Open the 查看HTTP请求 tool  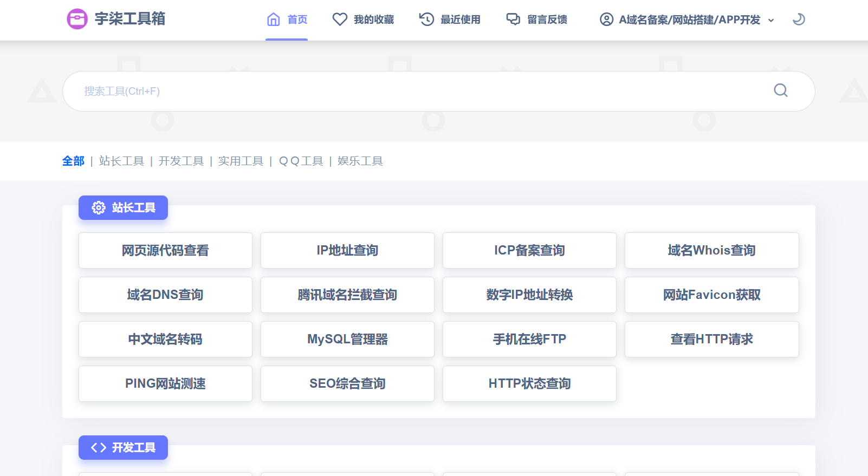pyautogui.click(x=712, y=339)
